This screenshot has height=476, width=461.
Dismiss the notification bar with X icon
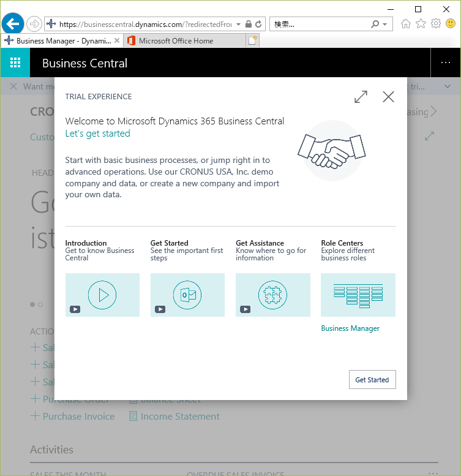[13, 86]
